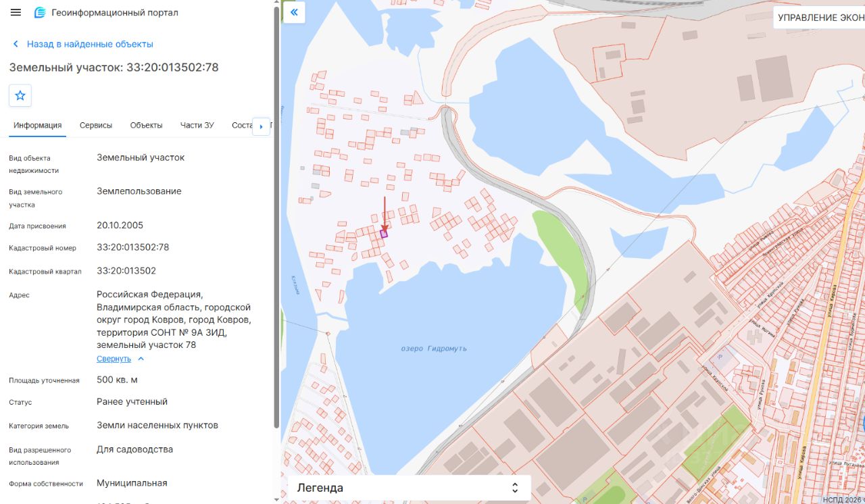This screenshot has height=504, width=865.
Task: Click the highlighted purple parcel on map
Action: click(x=384, y=234)
